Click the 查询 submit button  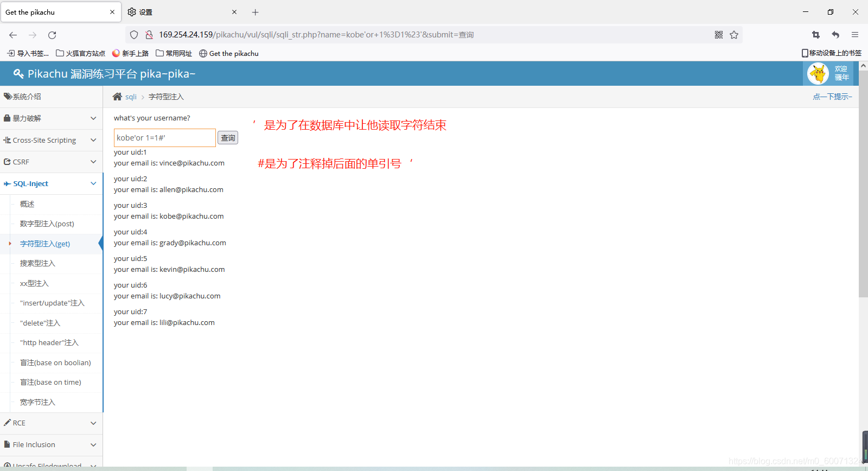pos(228,138)
